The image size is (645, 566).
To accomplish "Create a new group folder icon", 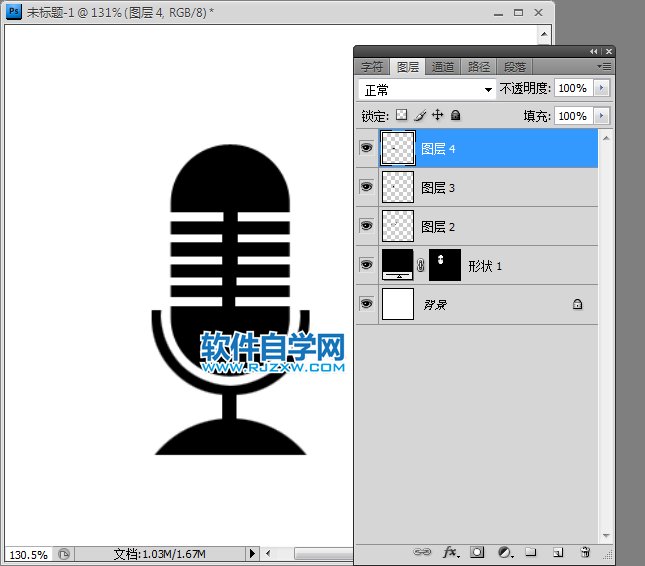I will (x=531, y=552).
